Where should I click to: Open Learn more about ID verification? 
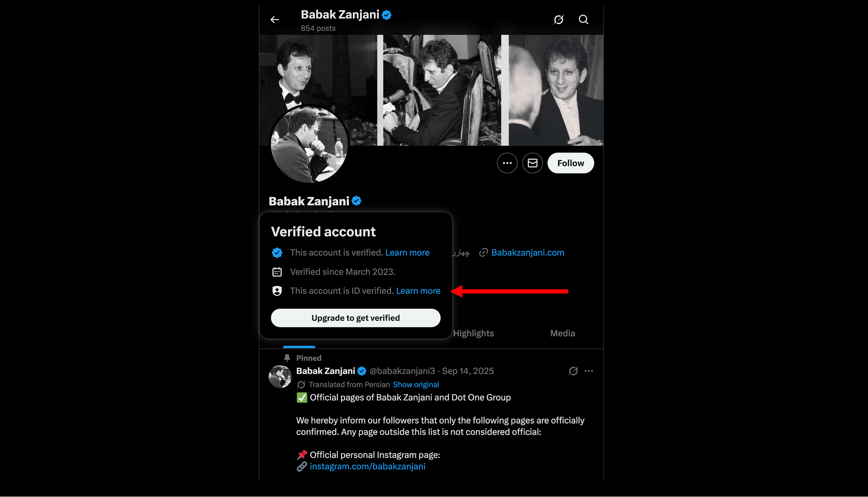point(418,291)
